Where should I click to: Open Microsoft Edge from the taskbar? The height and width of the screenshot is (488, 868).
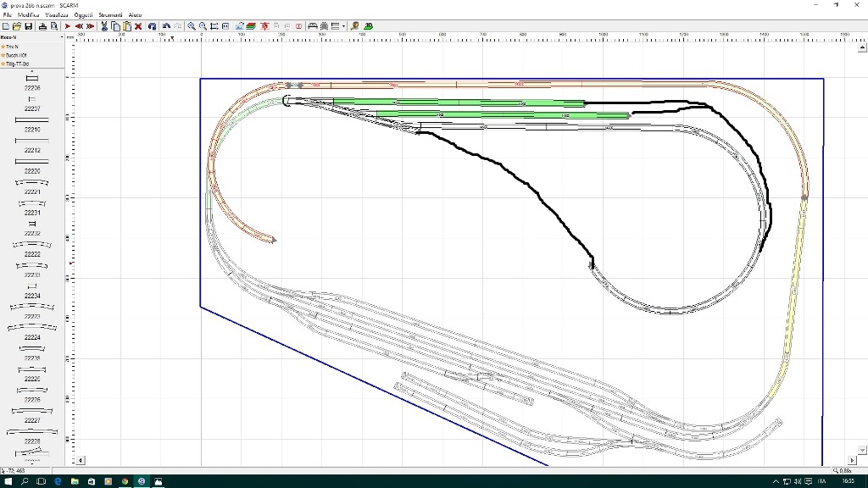tap(58, 481)
